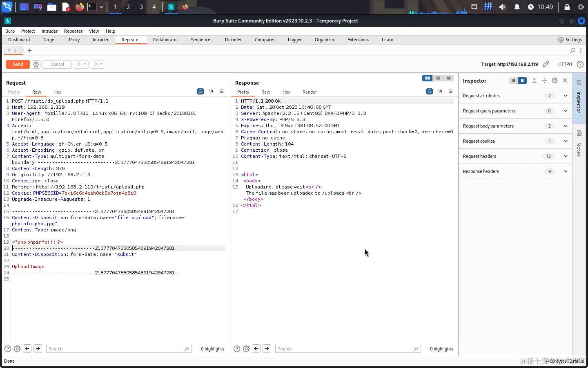Expand Request headers section

tap(515, 156)
